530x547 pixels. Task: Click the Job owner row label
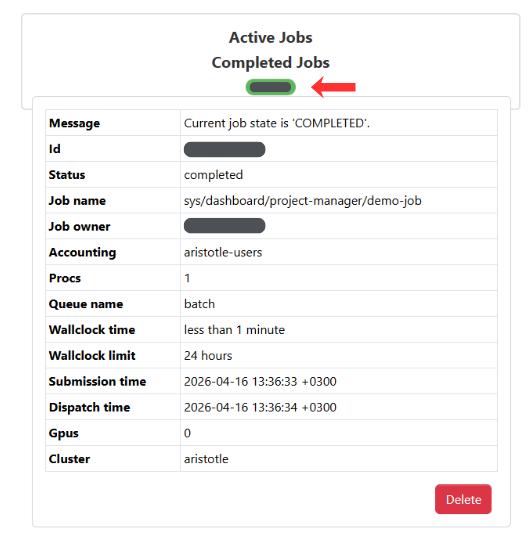(80, 226)
